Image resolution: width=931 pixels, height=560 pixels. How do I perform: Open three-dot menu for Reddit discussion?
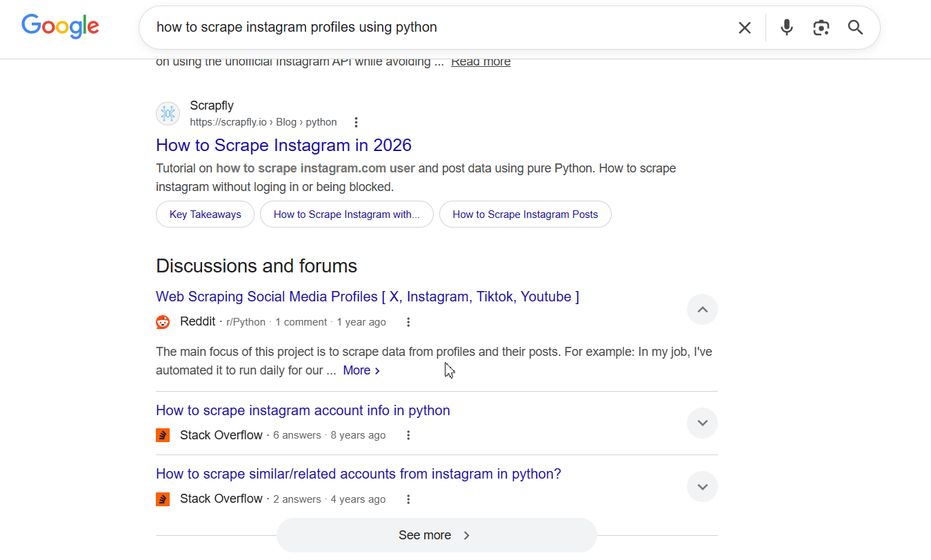[408, 322]
